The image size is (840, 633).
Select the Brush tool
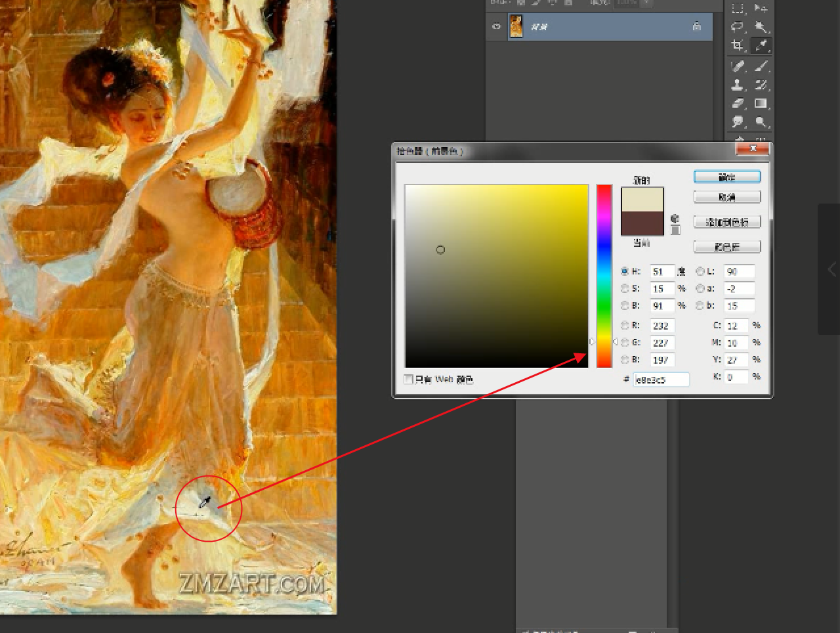pos(761,66)
